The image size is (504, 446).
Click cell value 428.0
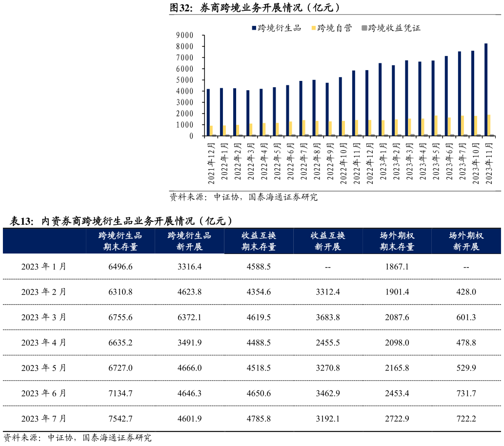coord(466,292)
